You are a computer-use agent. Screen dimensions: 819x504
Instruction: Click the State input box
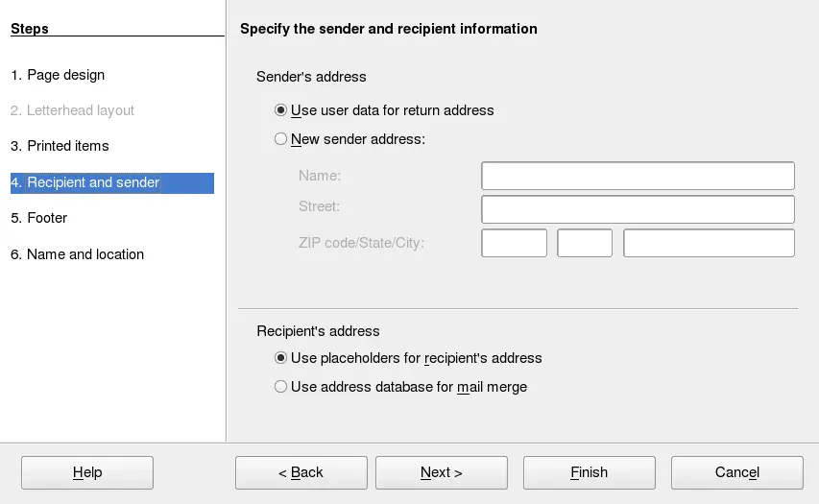tap(584, 243)
